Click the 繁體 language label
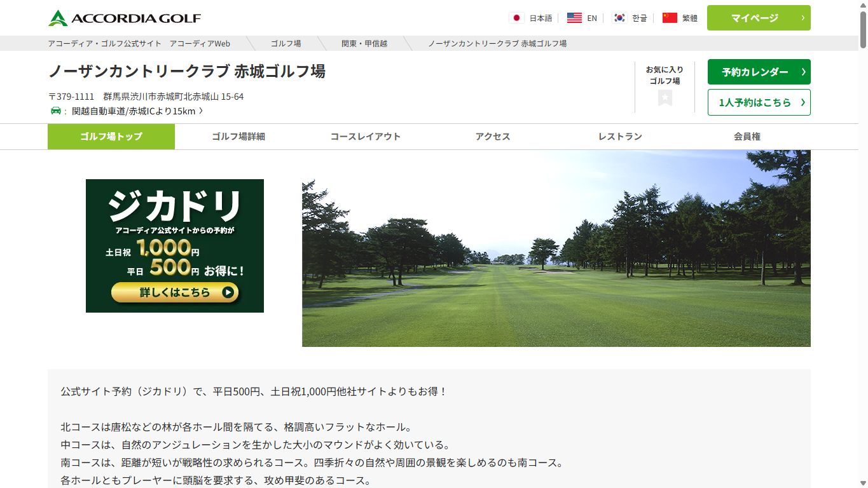Viewport: 868px width, 488px height. [690, 18]
